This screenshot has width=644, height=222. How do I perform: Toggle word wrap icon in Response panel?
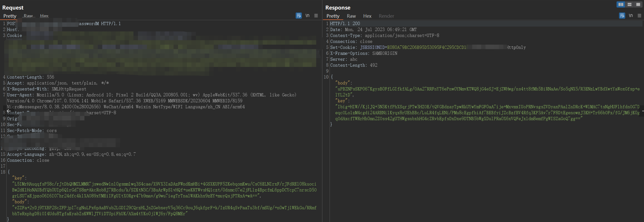(622, 16)
